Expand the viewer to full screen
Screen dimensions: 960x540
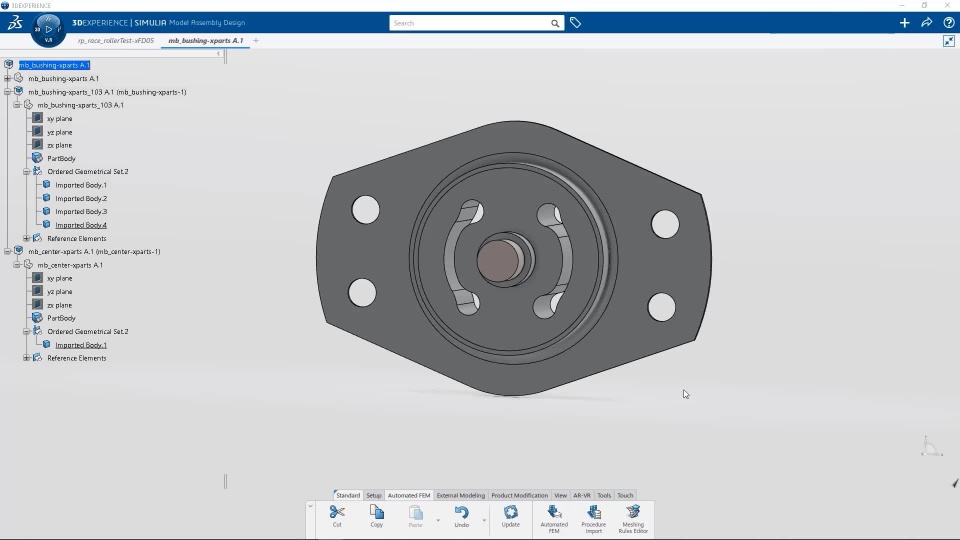click(948, 41)
